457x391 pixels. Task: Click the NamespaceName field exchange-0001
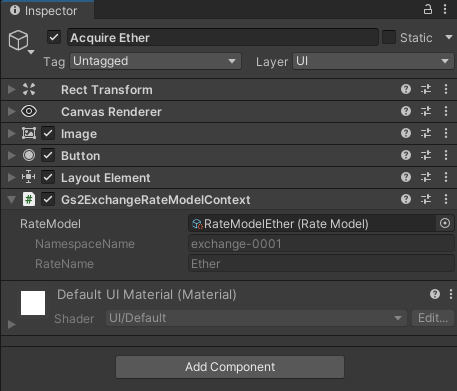tap(321, 244)
